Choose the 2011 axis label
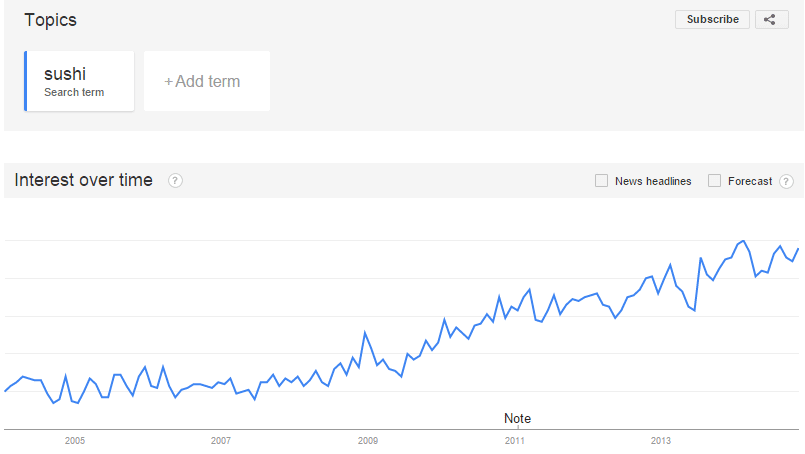805x454 pixels. pyautogui.click(x=514, y=440)
